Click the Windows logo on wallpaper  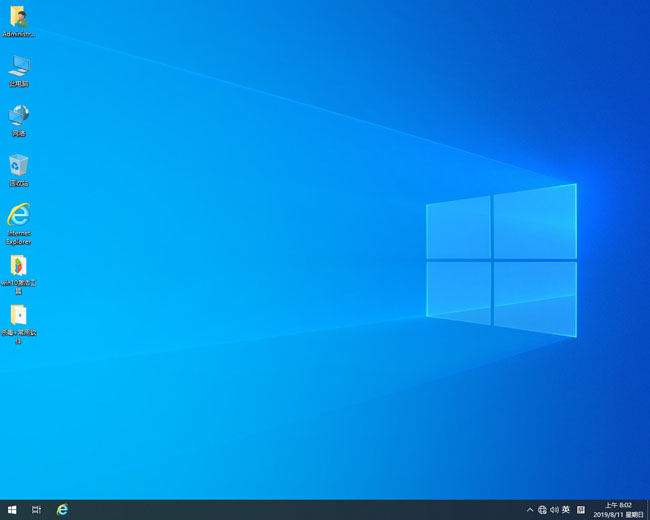tap(501, 260)
